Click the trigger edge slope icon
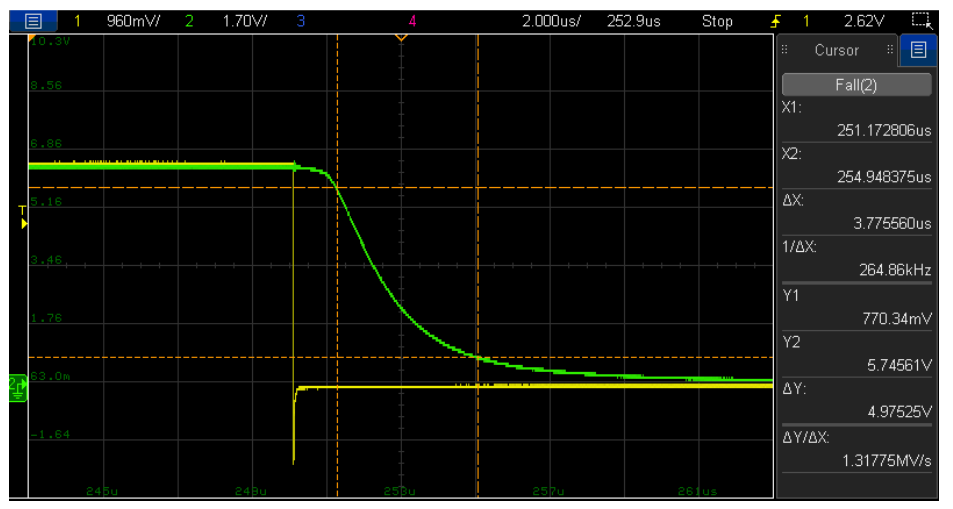 click(776, 21)
